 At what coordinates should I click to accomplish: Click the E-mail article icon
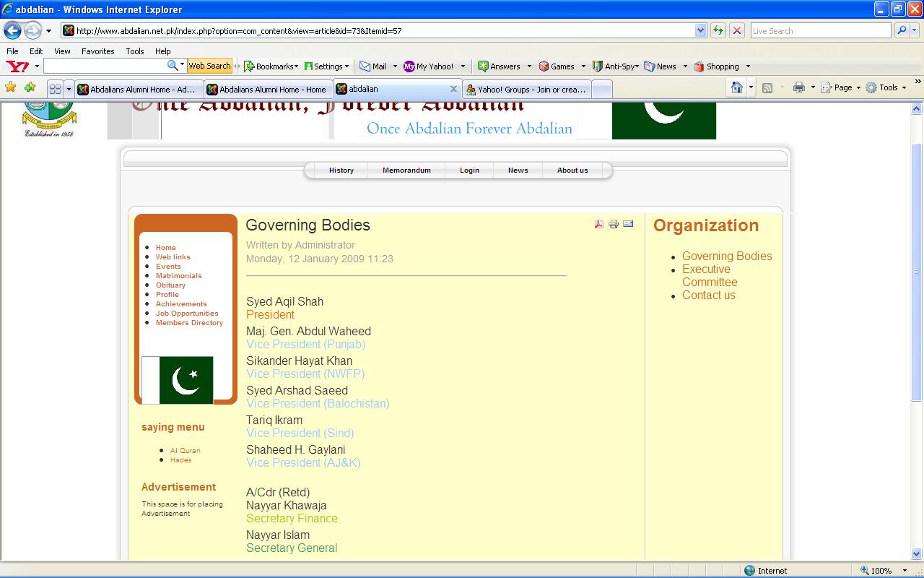628,224
